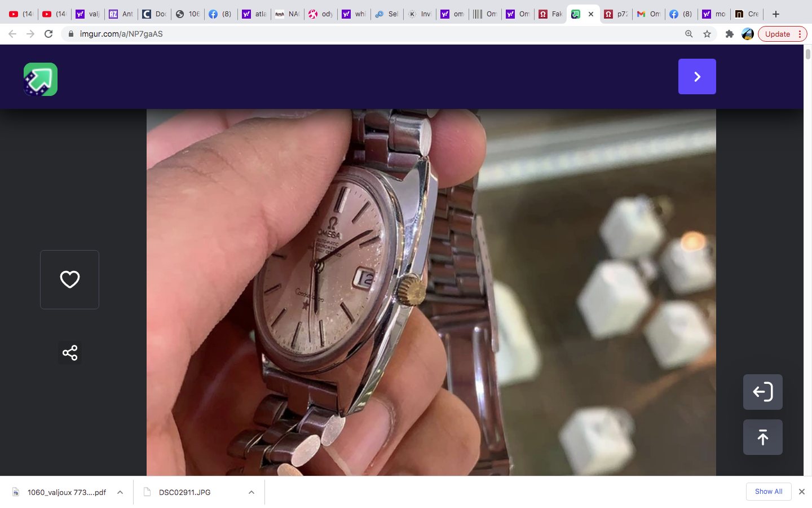Open the Chrome Update menu
The image size is (812, 508).
(782, 34)
